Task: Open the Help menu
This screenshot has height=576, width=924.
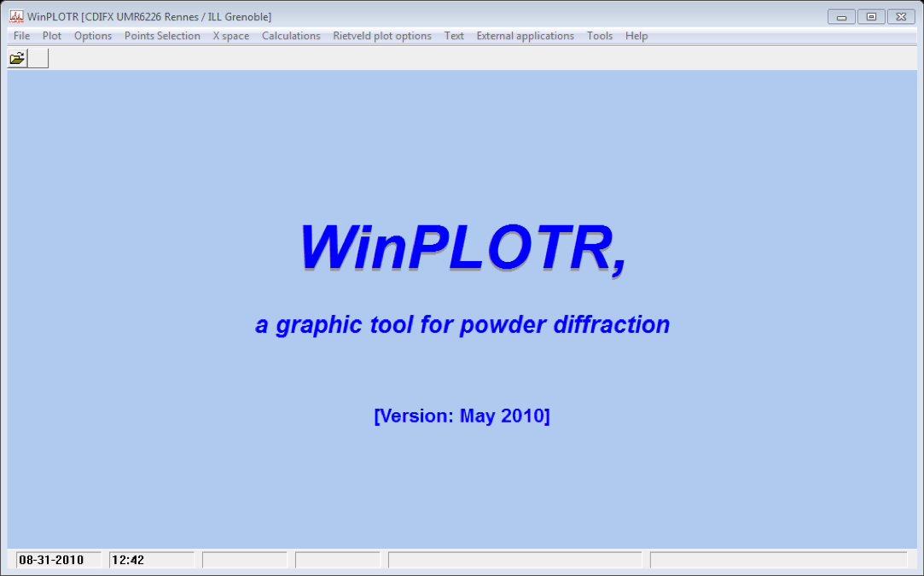Action: click(636, 36)
